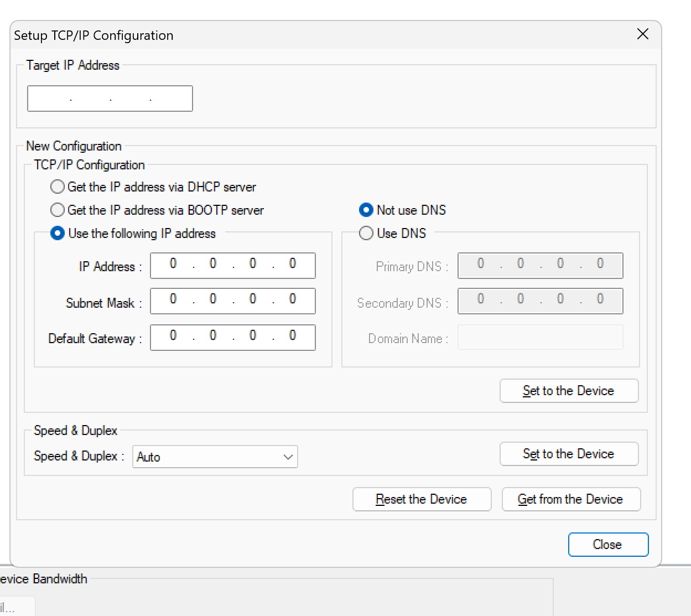This screenshot has height=616, width=691.
Task: Click the Target IP Address field
Action: click(x=110, y=99)
